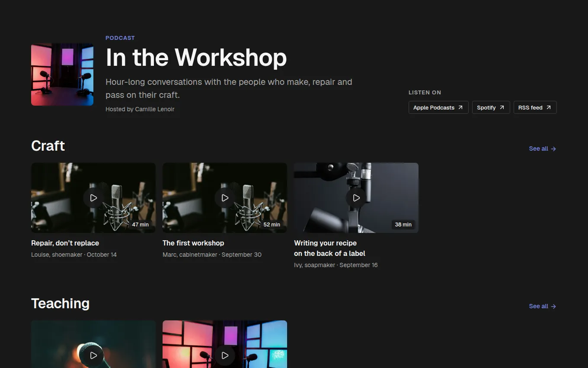
Task: Click "Ivy, soapmaker · September 16" text
Action: coord(336,265)
